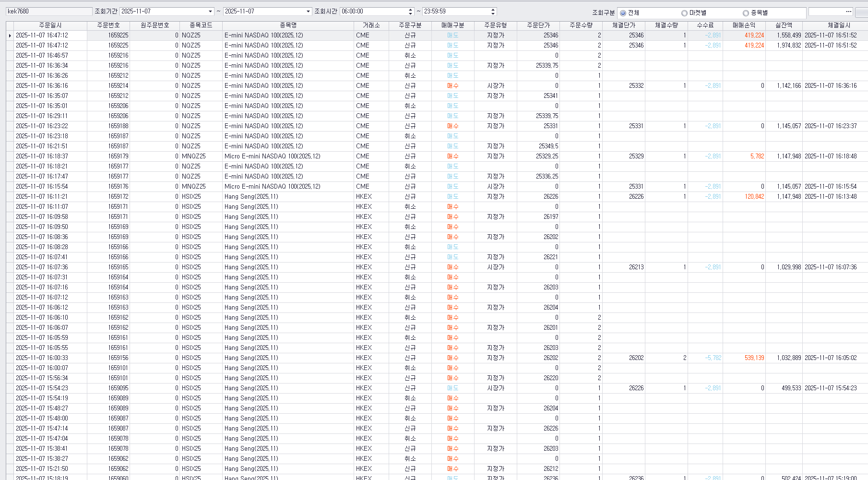The height and width of the screenshot is (480, 868).
Task: Click the 체결단가 column header
Action: pos(624,25)
